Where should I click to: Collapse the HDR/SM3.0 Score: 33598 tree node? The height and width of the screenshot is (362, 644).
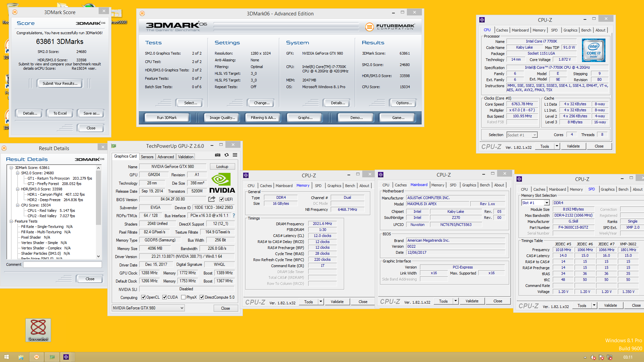coord(17,189)
